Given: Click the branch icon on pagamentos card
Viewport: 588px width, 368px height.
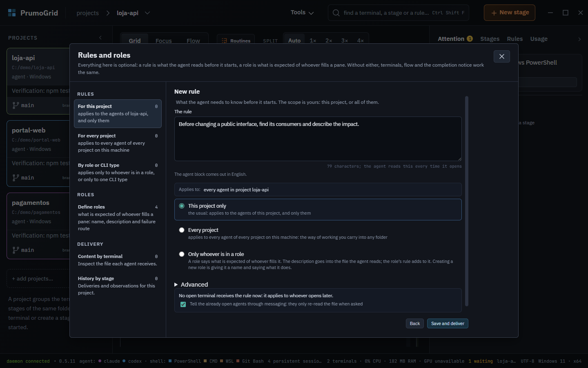Looking at the screenshot, I should pos(16,250).
